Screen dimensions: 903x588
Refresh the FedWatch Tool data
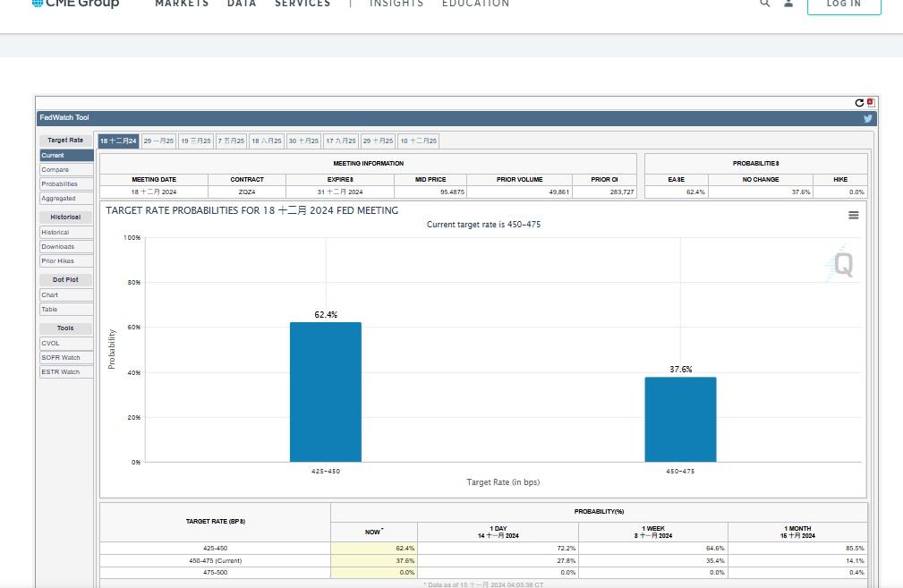pos(859,103)
